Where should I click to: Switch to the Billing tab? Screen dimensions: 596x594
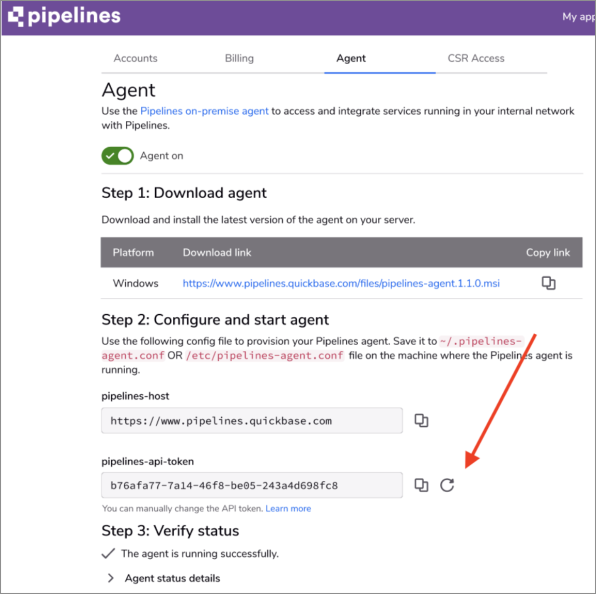tap(239, 58)
